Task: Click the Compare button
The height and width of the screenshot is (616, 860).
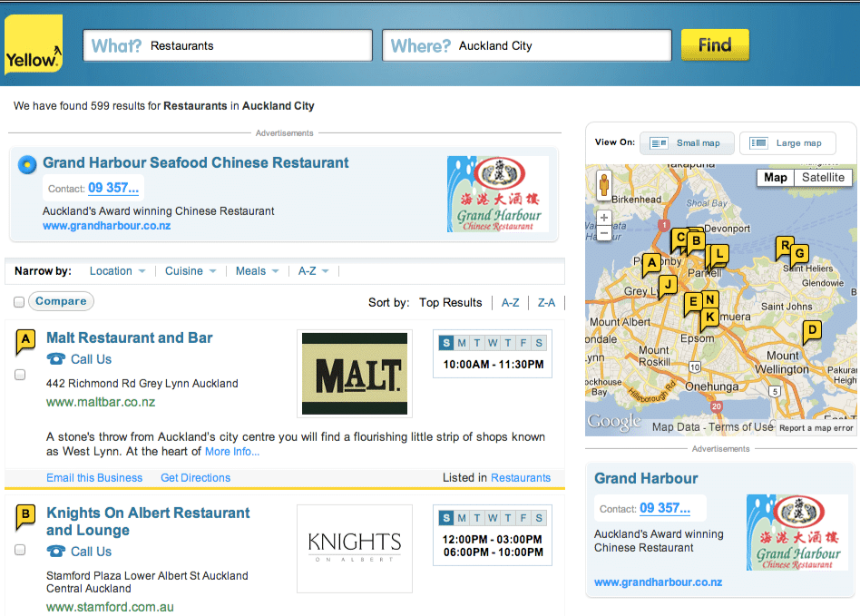Action: [61, 301]
